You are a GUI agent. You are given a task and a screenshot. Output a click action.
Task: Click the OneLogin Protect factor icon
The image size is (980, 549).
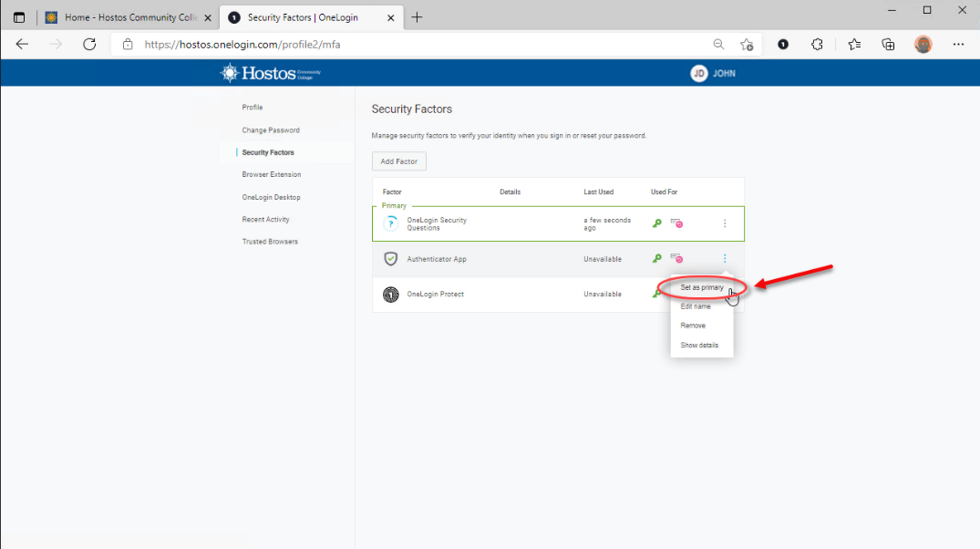pos(390,295)
